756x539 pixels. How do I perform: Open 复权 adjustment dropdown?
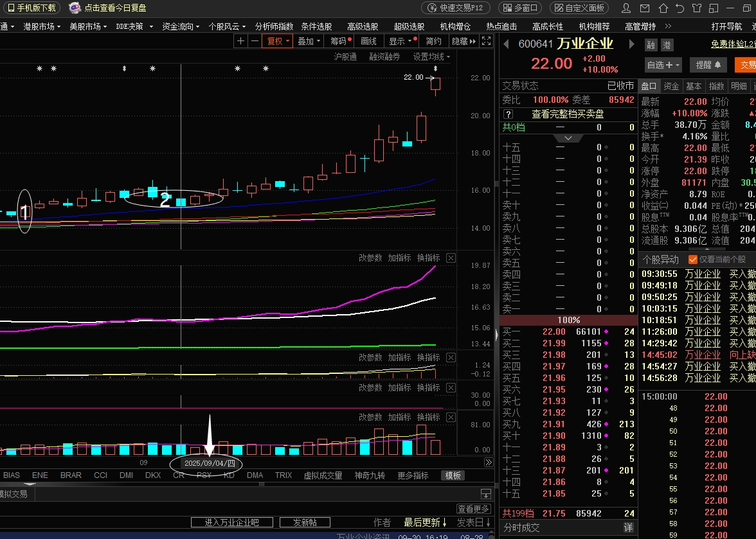(x=277, y=41)
